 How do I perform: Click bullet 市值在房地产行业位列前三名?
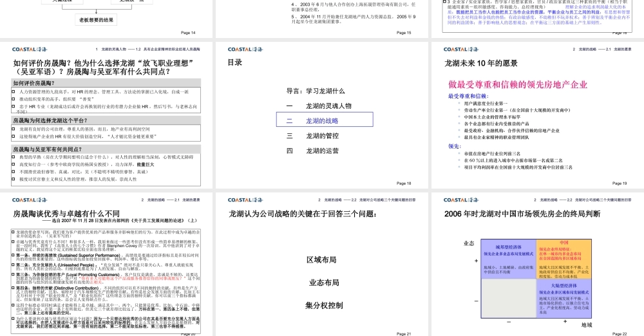tap(492, 154)
